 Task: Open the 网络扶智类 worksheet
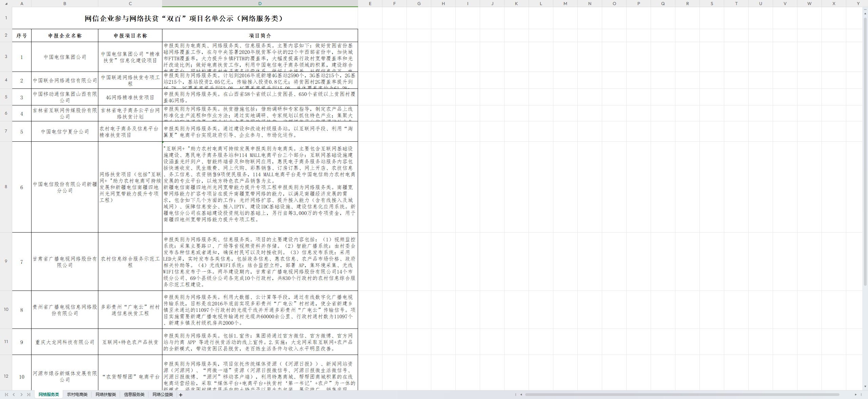(105, 395)
